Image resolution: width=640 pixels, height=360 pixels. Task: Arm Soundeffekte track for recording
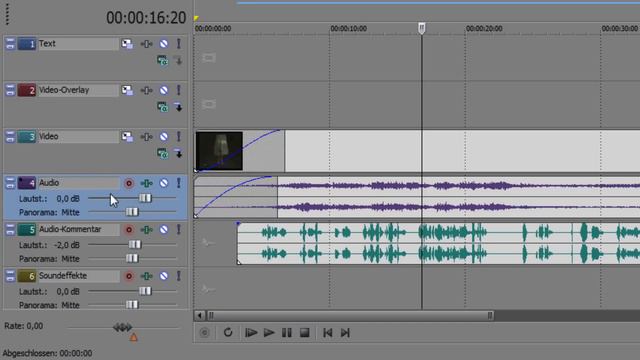point(129,277)
